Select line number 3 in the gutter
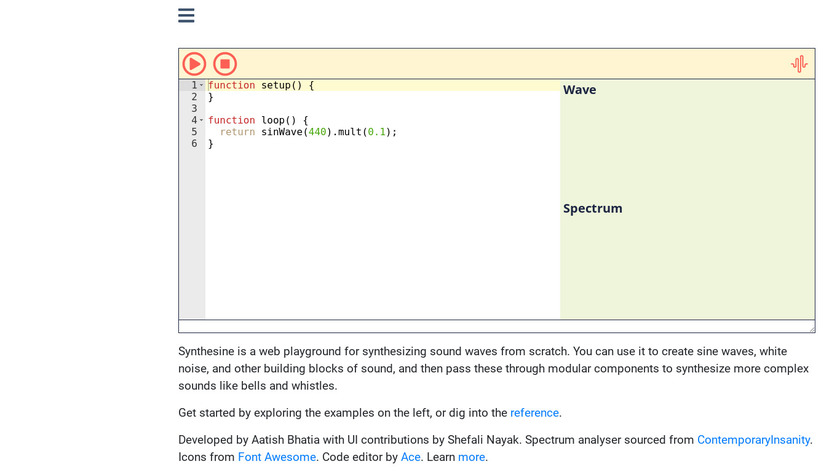 pyautogui.click(x=194, y=108)
